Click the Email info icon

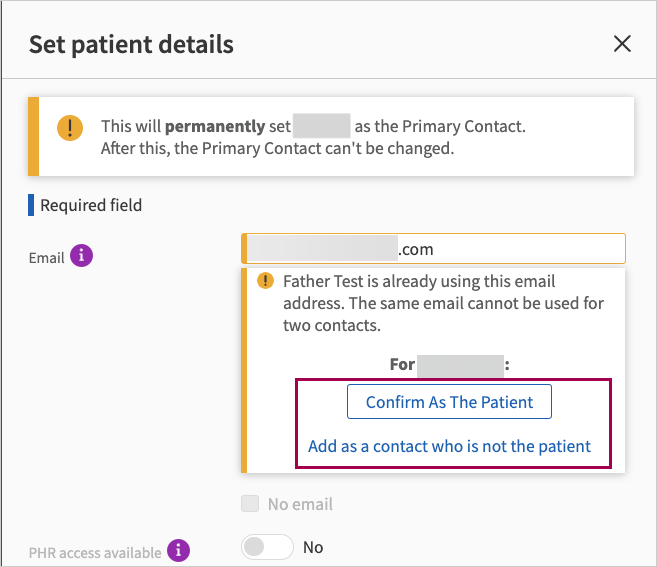[x=83, y=257]
